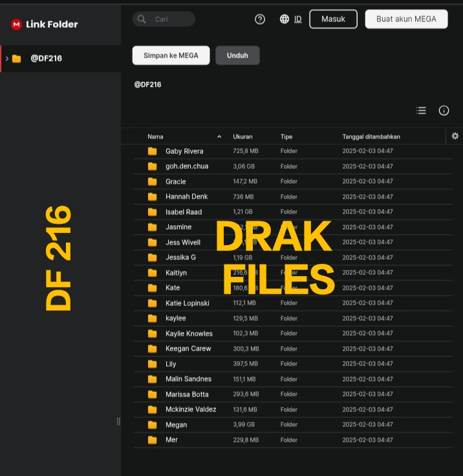Select the Mckinzie Valdez folder name

click(191, 409)
